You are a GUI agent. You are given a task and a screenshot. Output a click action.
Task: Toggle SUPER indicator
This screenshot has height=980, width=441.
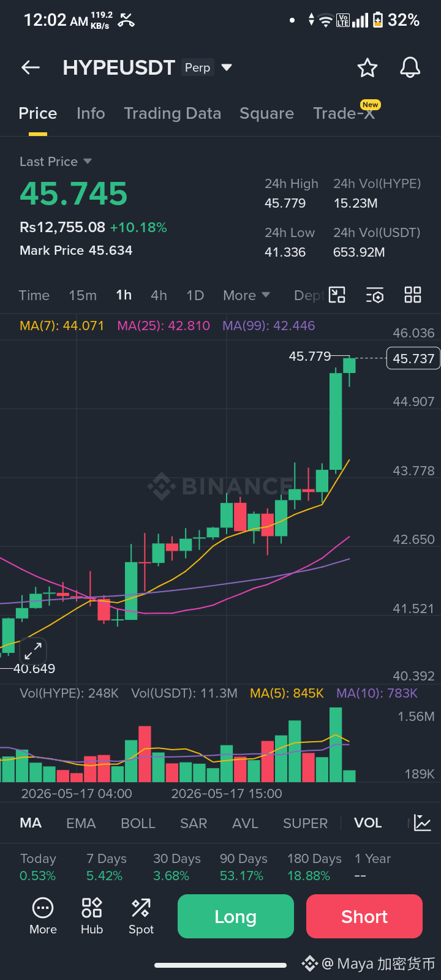pos(305,823)
